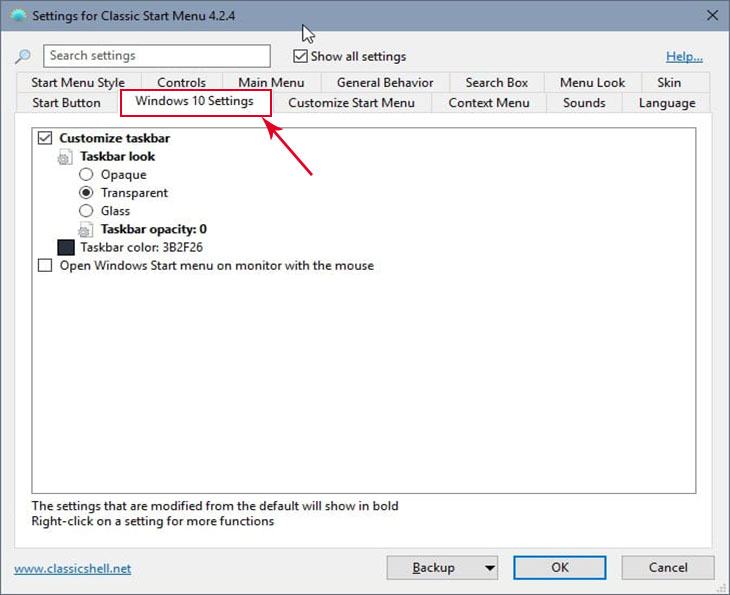Open the Sounds tab
This screenshot has height=595, width=730.
click(584, 103)
